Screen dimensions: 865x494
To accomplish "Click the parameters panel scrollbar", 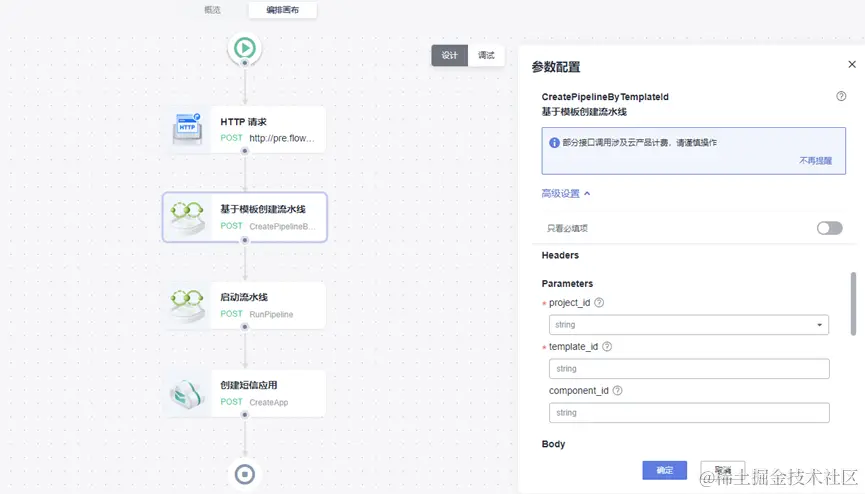I will 853,304.
